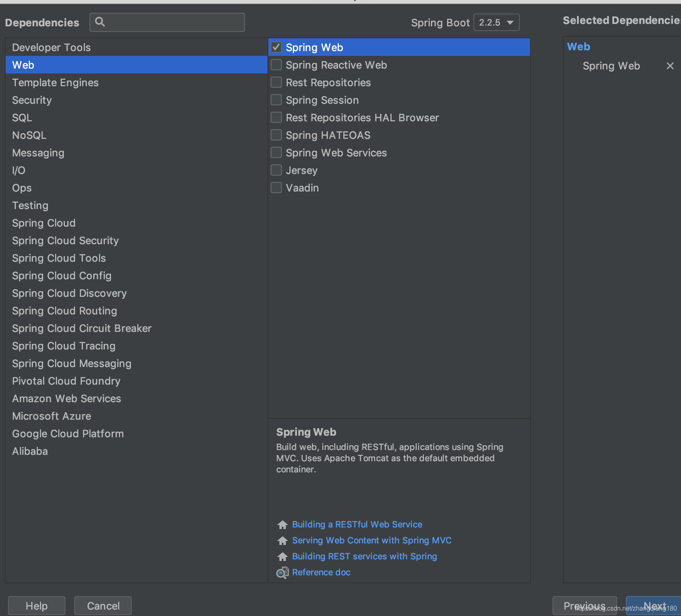Viewport: 681px width, 616px height.
Task: Focus the Dependencies search input field
Action: pos(167,22)
